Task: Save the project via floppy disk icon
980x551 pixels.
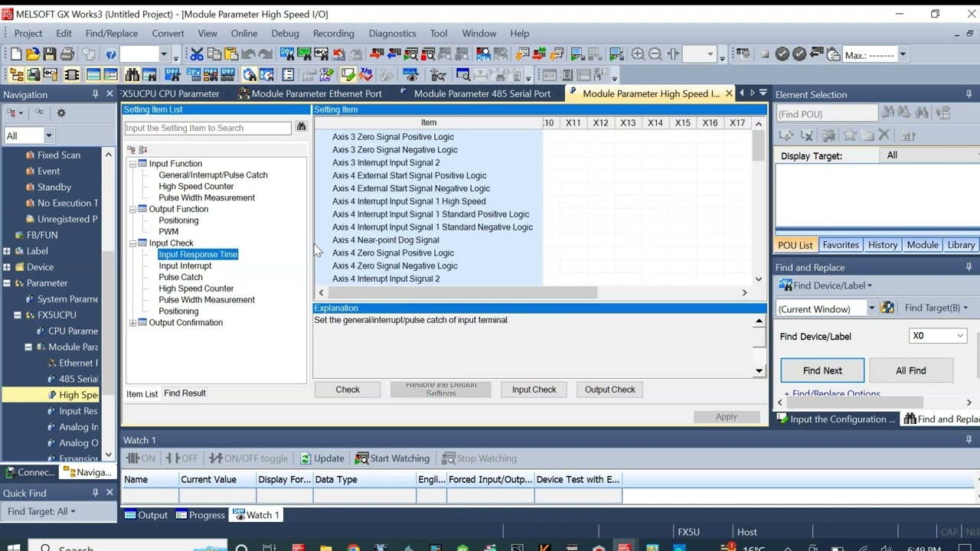Action: click(50, 54)
